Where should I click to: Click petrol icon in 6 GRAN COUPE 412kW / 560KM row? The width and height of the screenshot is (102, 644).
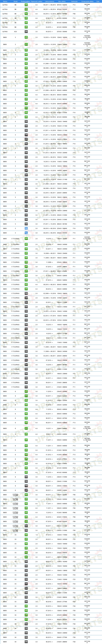26,513
